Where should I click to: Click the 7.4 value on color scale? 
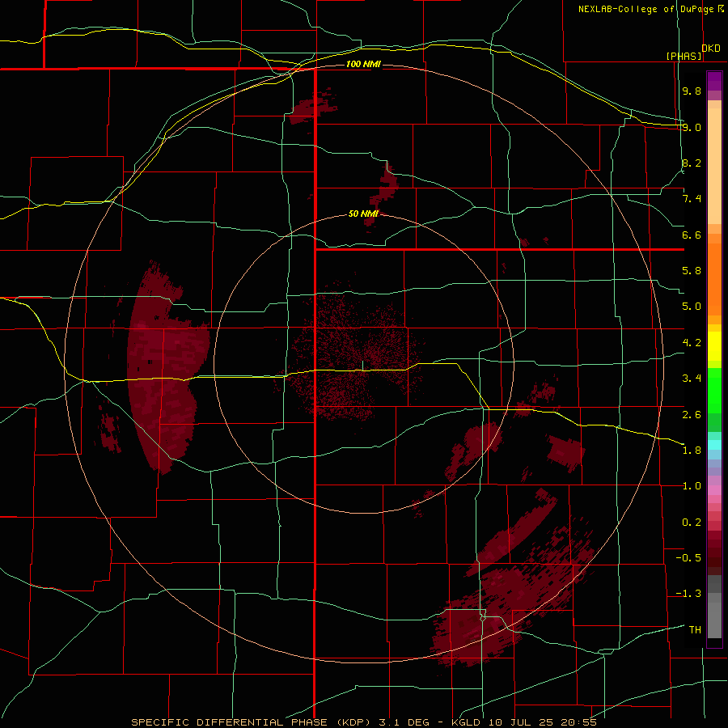pos(692,199)
